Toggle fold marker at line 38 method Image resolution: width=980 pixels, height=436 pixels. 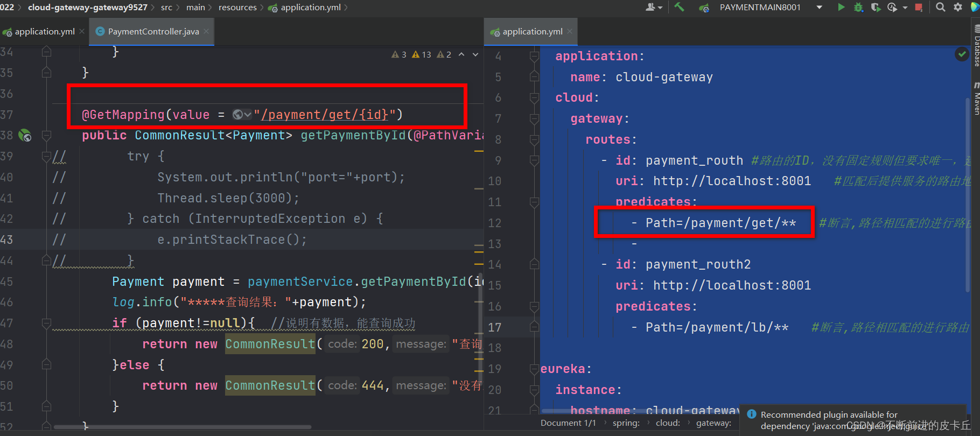(46, 135)
